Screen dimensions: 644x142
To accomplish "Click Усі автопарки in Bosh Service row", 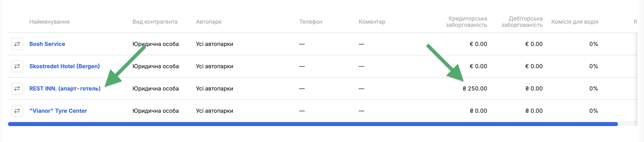I will point(214,44).
